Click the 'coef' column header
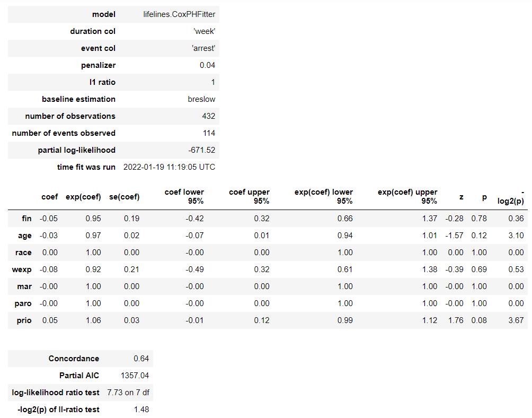The height and width of the screenshot is (418, 532). [x=49, y=197]
